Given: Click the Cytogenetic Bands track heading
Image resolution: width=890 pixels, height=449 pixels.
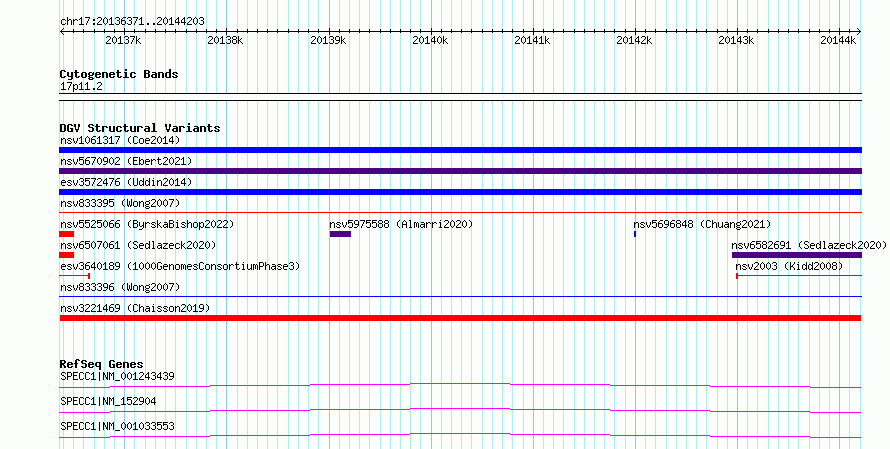Looking at the screenshot, I should pyautogui.click(x=119, y=74).
